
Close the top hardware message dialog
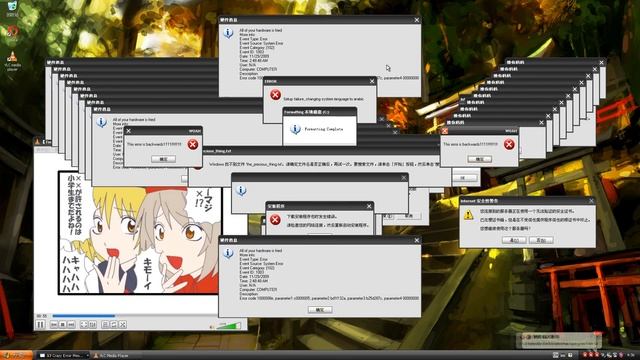click(x=416, y=20)
